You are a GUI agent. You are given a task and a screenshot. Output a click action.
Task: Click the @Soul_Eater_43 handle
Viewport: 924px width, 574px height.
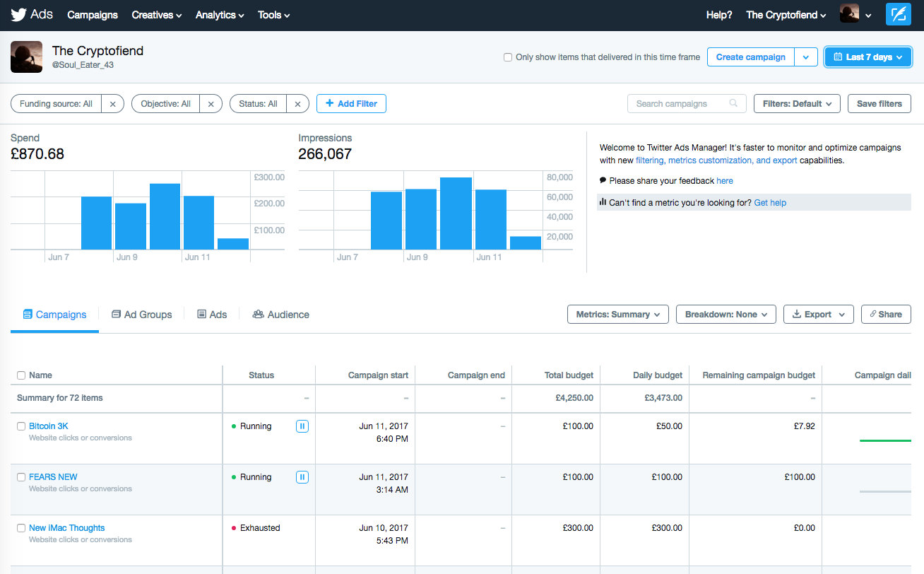pos(83,65)
